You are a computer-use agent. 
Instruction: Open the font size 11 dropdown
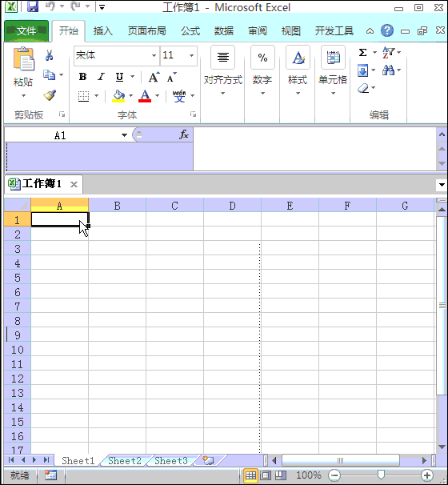tap(192, 56)
